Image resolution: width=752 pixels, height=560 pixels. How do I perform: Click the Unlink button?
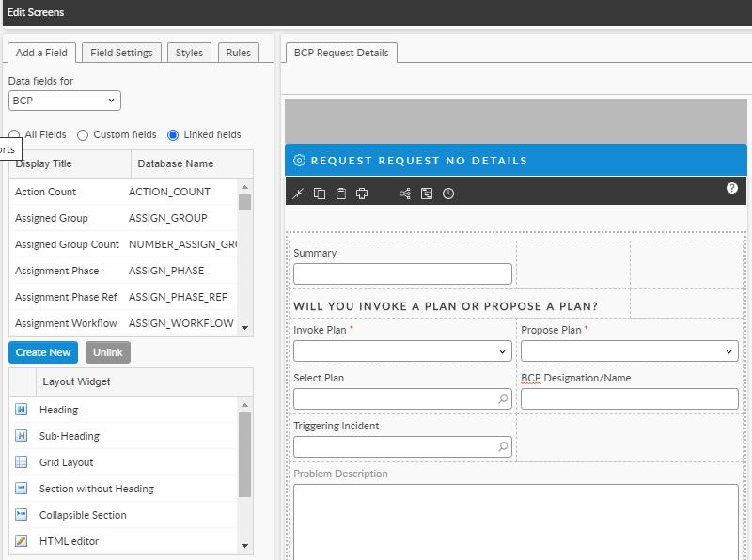coord(108,352)
